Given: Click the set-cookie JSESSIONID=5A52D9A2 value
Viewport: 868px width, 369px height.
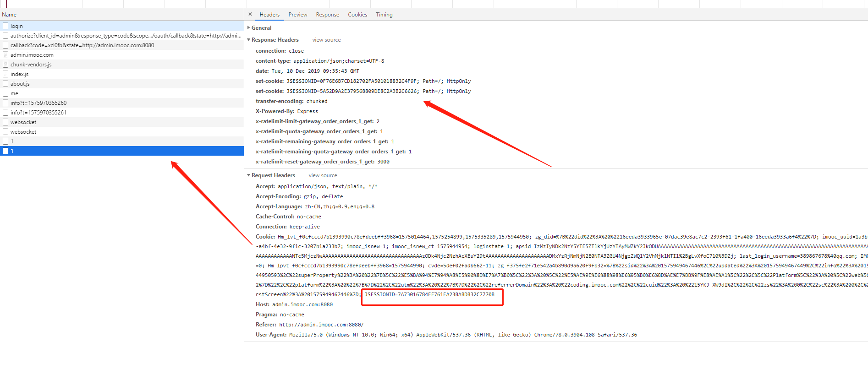Looking at the screenshot, I should coord(379,91).
